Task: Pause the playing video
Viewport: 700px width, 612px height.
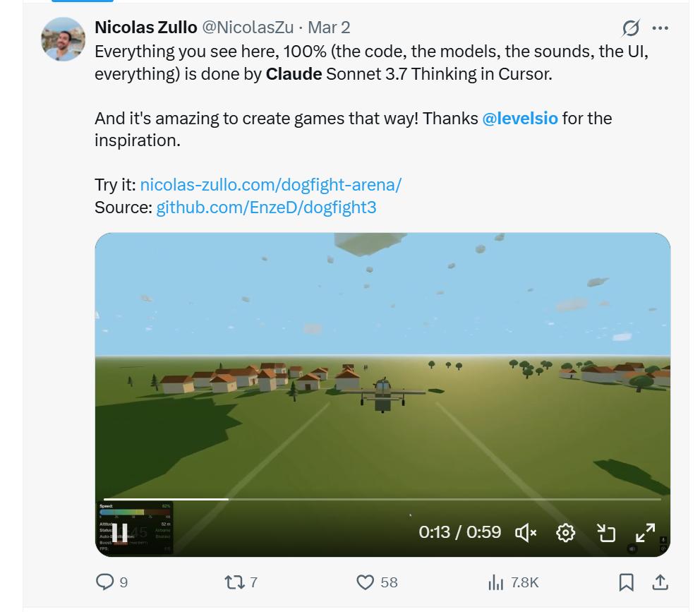Action: click(119, 532)
